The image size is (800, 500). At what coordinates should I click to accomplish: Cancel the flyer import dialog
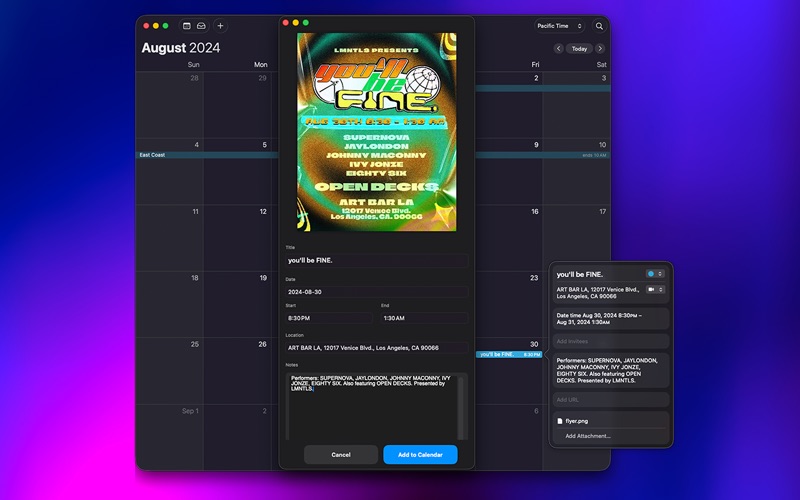[x=341, y=455]
